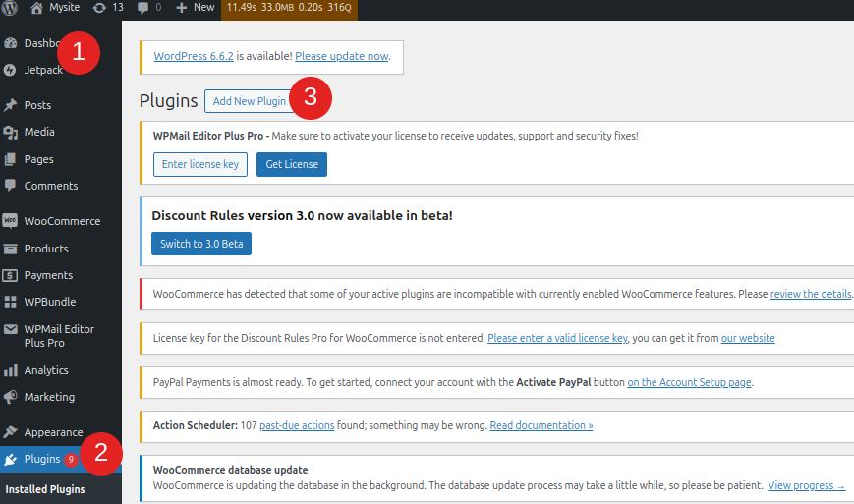The image size is (854, 504).
Task: Open the WPBundle menu label
Action: coord(50,302)
